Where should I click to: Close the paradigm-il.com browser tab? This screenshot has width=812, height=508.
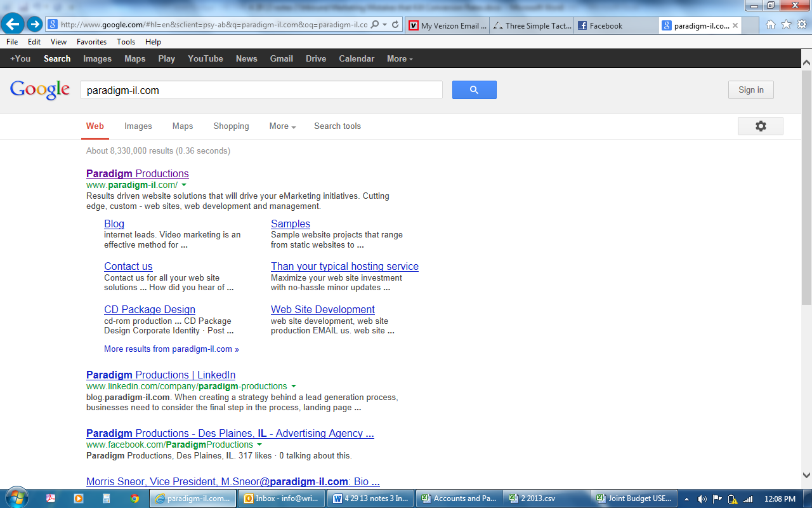(x=735, y=26)
